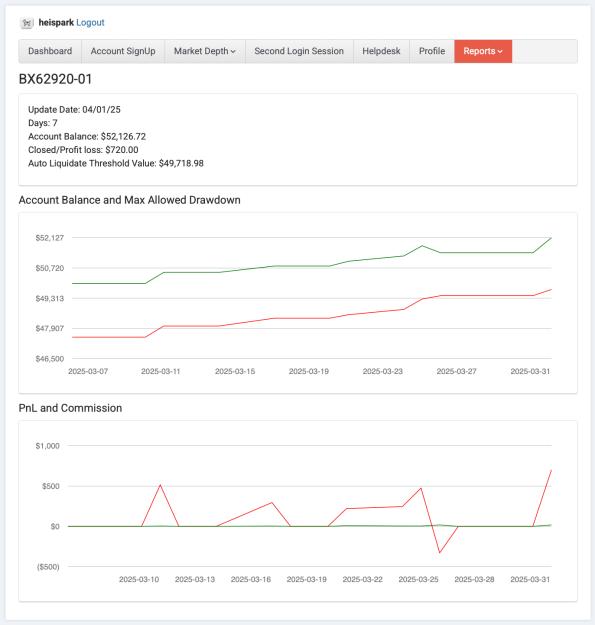Open the Dashboard tab
The image size is (595, 625).
pos(50,51)
